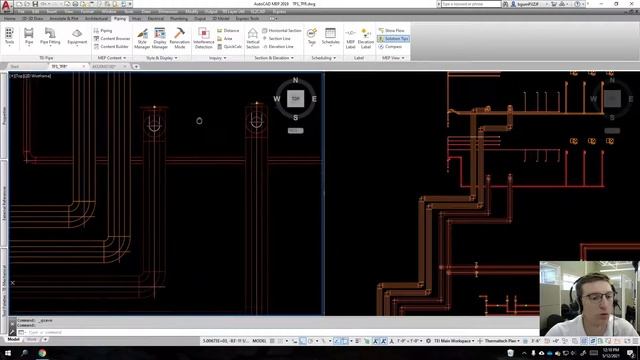Turn off Solution Tips
Screen dimensions: 640x360
pos(393,38)
